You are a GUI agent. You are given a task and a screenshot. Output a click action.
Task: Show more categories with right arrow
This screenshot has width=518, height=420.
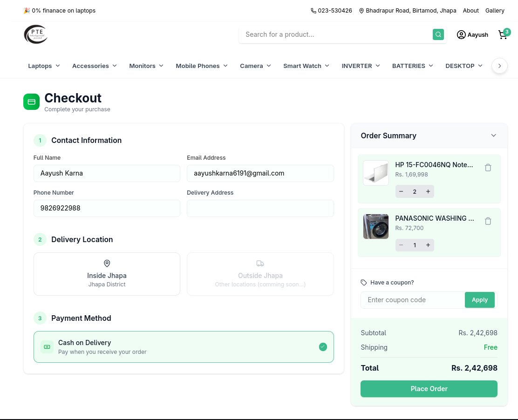[x=499, y=66]
